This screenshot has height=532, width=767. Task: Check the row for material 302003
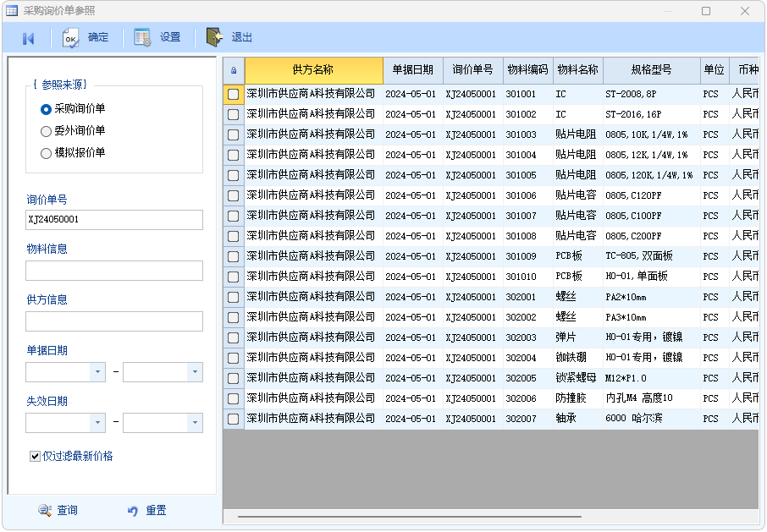[x=234, y=337]
